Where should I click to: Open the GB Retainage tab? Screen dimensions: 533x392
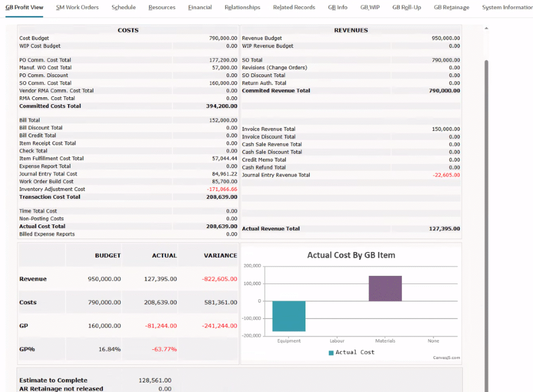(451, 7)
